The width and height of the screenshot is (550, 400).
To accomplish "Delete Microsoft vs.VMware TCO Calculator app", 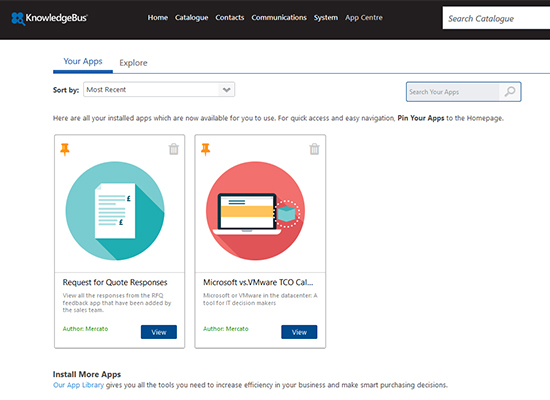I will 314,149.
